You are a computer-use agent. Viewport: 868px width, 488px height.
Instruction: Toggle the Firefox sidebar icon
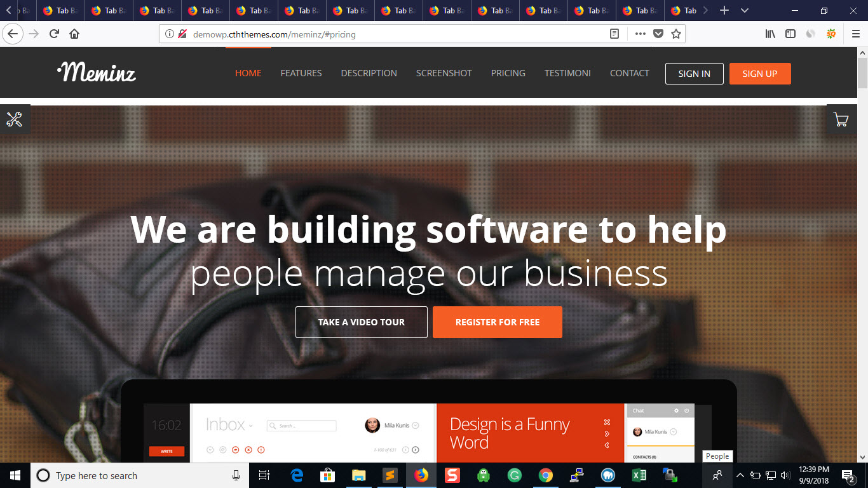(790, 34)
